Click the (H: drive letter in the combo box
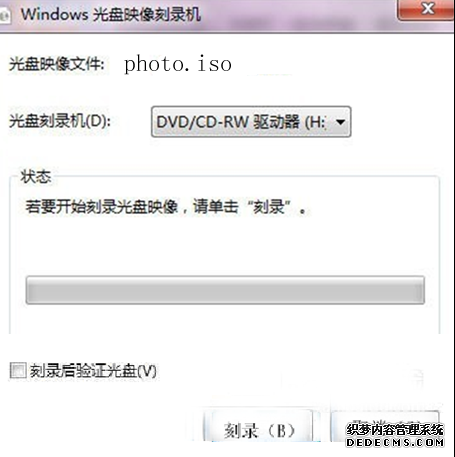 coord(315,122)
